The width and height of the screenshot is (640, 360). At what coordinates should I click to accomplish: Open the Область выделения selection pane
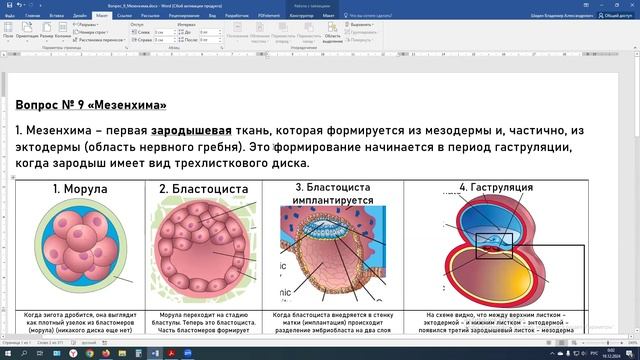332,32
